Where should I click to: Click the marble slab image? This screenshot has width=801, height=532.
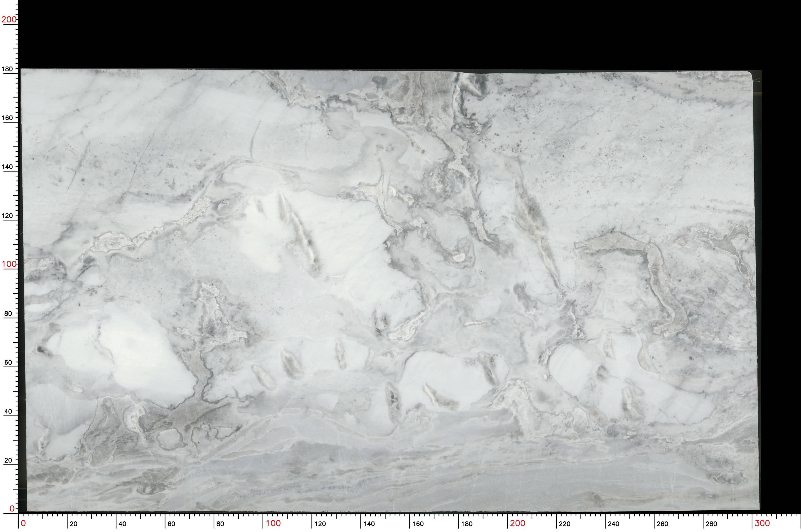[390, 290]
